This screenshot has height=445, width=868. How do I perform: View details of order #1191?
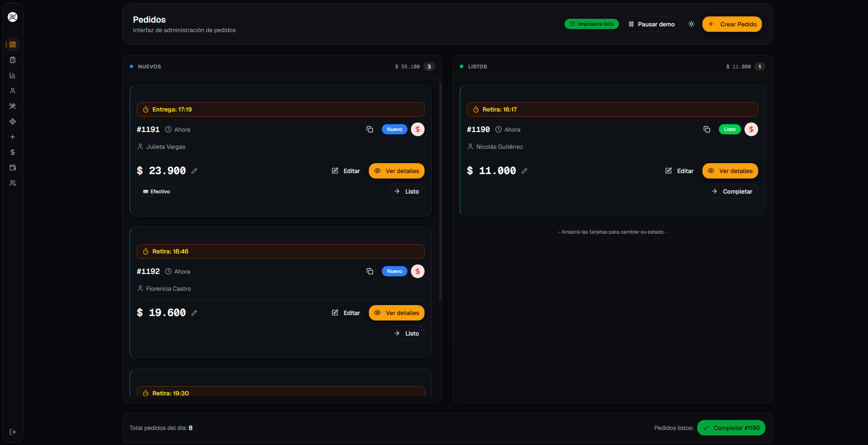(397, 171)
